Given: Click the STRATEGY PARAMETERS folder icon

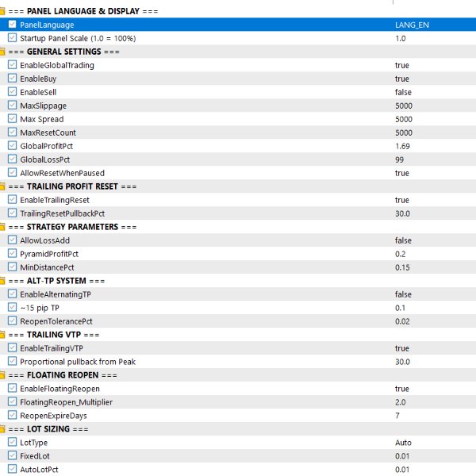Looking at the screenshot, I should [2, 227].
